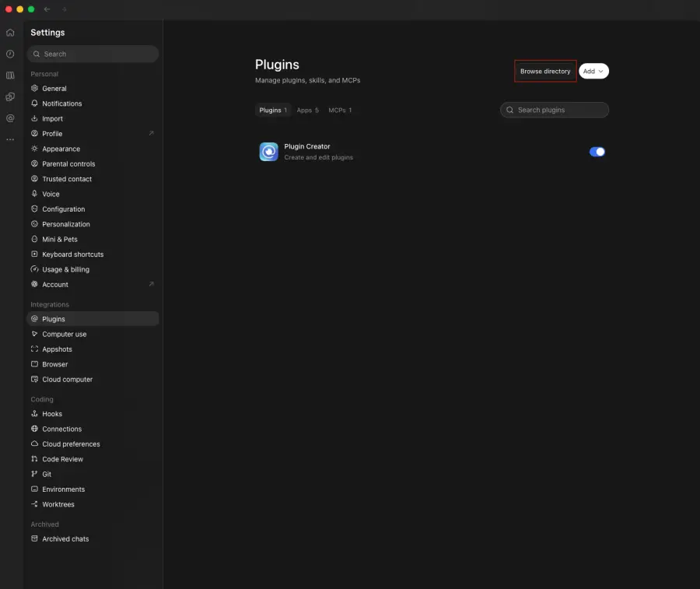Expand the Add dropdown button
Viewport: 700px width, 589px height.
click(593, 71)
